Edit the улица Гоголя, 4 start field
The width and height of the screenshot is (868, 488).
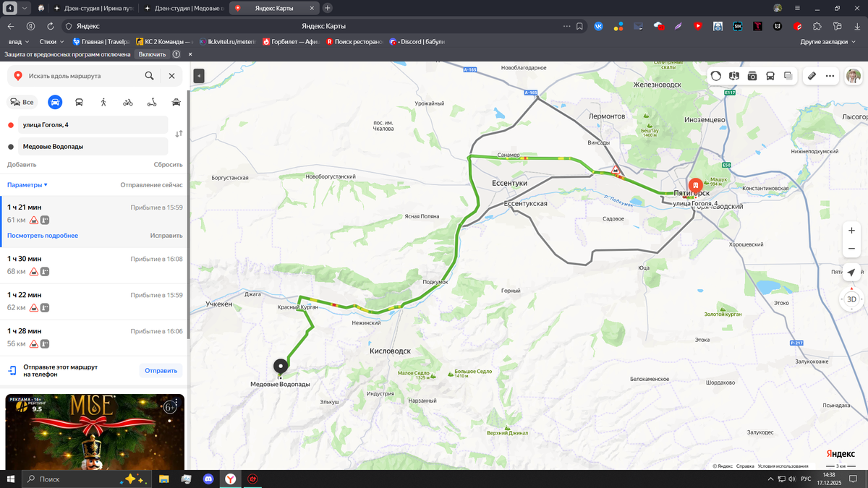(93, 125)
